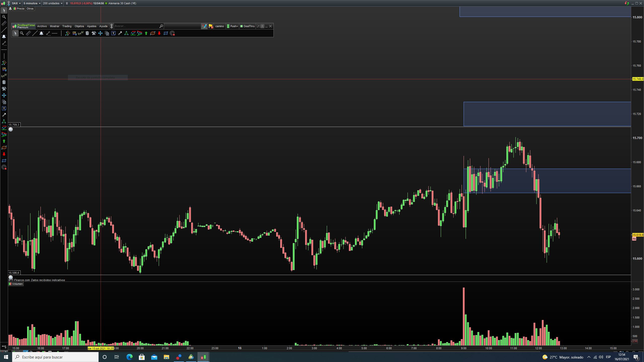
Task: Toggle the DealThru status button
Action: click(x=248, y=26)
